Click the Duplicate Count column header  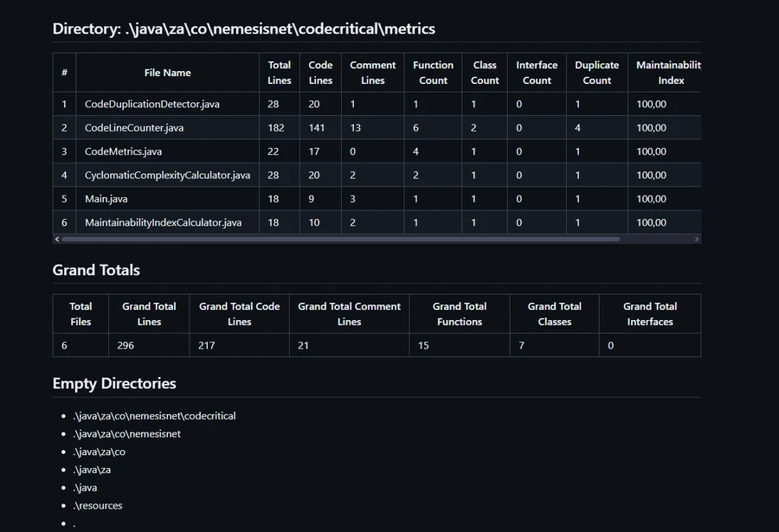[x=596, y=73]
